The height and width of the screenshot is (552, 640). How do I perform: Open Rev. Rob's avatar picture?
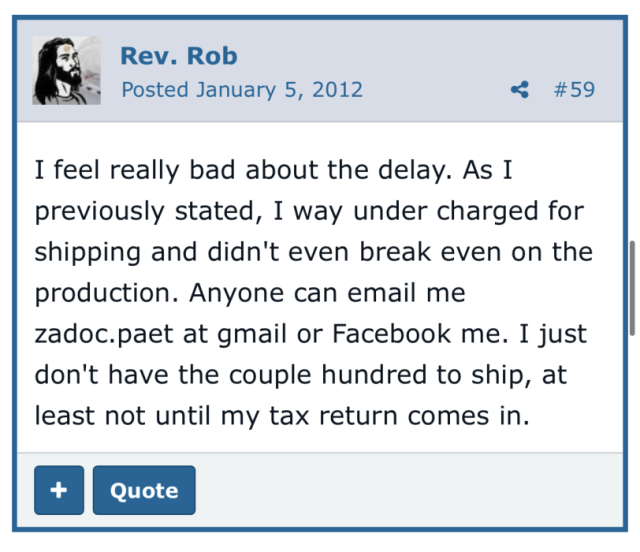point(66,71)
